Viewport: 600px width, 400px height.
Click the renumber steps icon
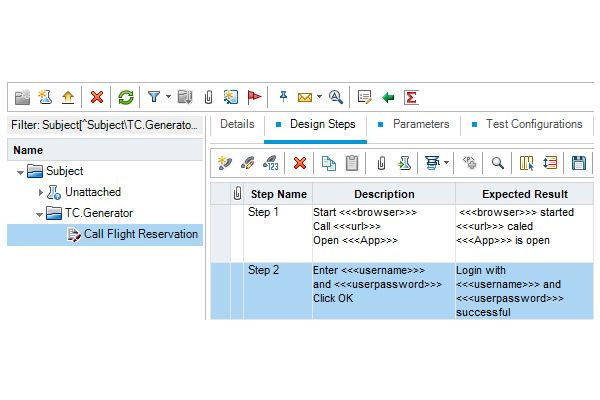[x=270, y=162]
